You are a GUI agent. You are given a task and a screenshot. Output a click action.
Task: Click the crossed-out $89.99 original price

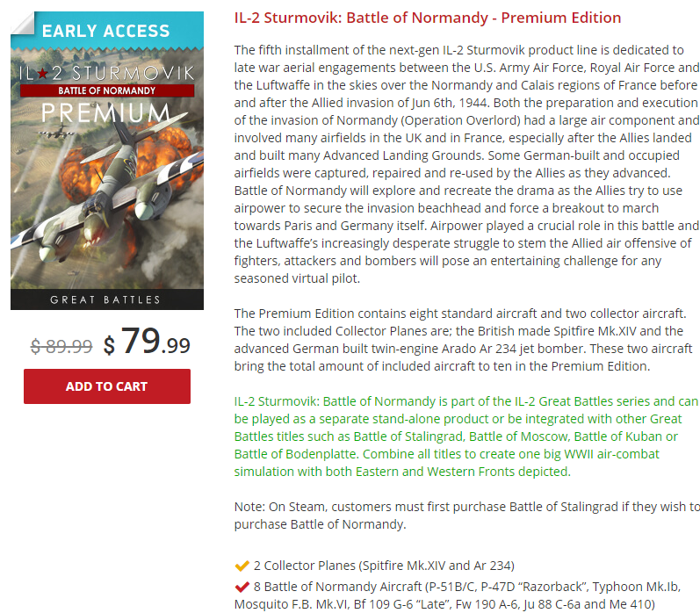coord(61,346)
